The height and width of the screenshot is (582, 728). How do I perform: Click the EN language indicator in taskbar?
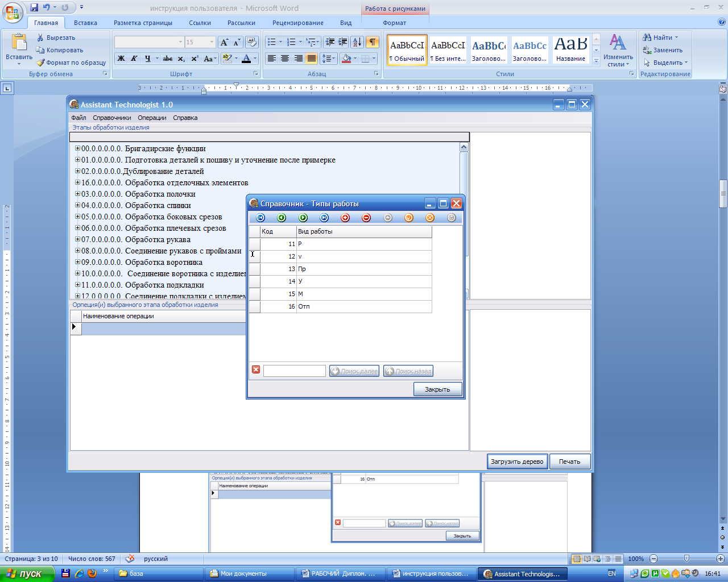(x=612, y=573)
